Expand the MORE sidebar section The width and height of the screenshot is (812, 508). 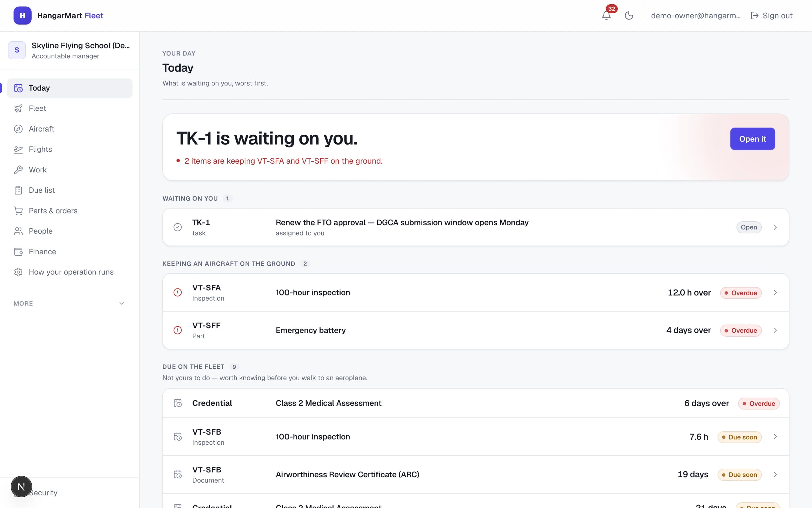coord(69,303)
